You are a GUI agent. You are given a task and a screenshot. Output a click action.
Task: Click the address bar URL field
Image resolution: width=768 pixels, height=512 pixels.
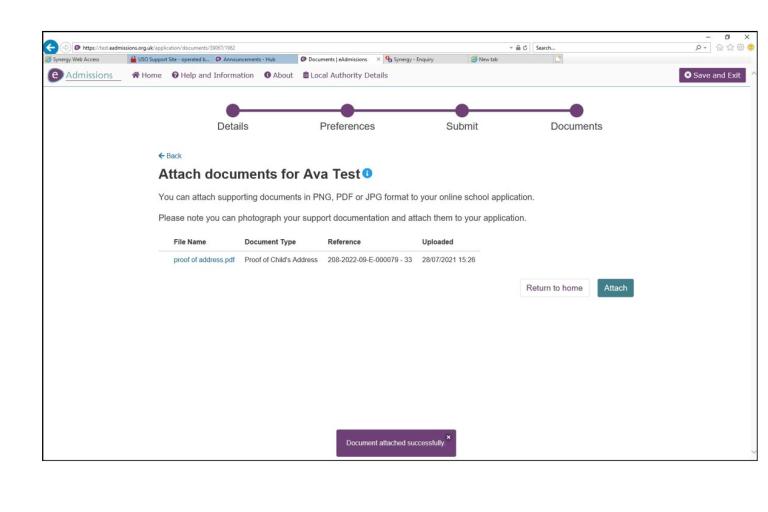pos(291,48)
